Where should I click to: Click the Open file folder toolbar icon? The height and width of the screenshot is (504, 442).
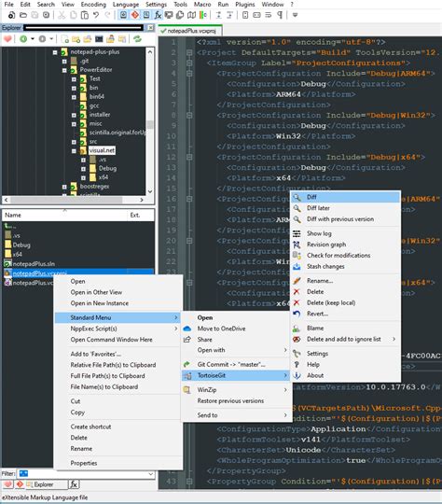pos(23,15)
